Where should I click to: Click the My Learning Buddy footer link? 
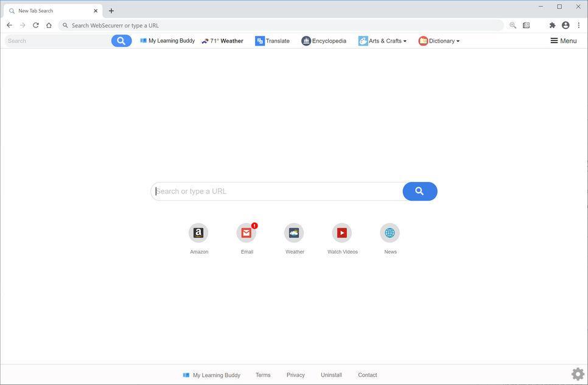[x=211, y=375]
